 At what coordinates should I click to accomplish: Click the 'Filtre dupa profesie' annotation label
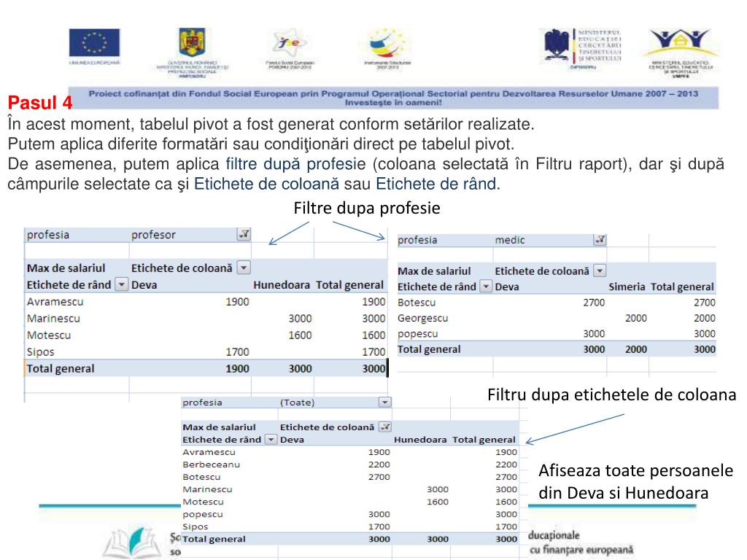pos(367,208)
